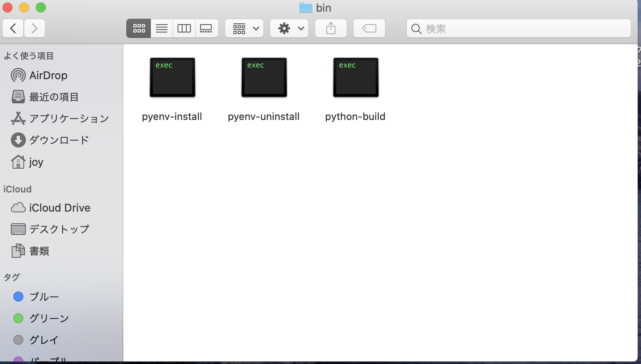Select the グレイ tag
Image resolution: width=641 pixels, height=364 pixels.
[x=62, y=340]
